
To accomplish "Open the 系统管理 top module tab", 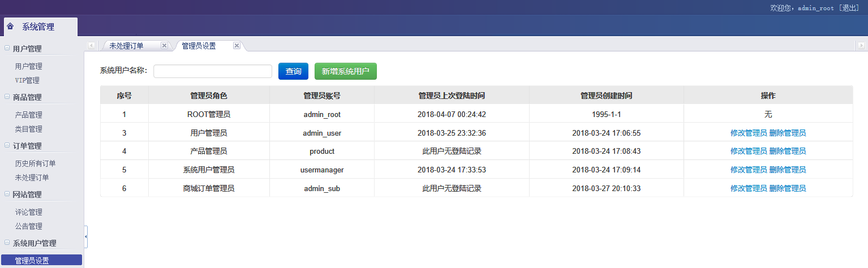I will coord(40,27).
